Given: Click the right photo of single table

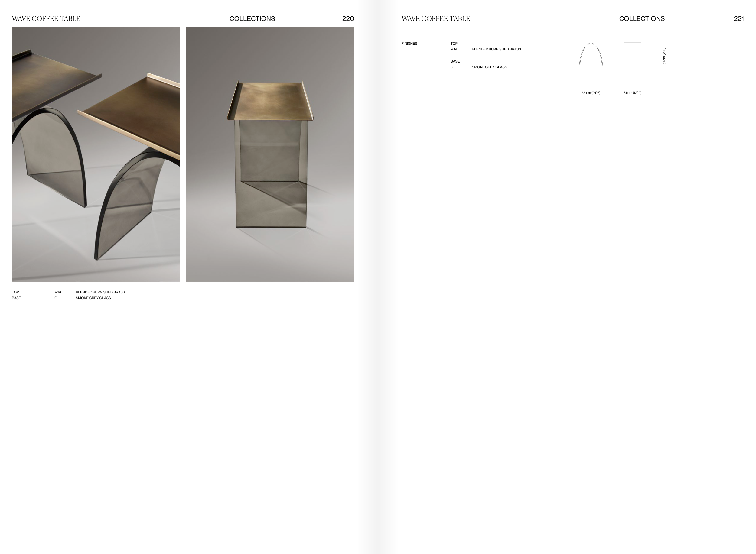Looking at the screenshot, I should [270, 154].
